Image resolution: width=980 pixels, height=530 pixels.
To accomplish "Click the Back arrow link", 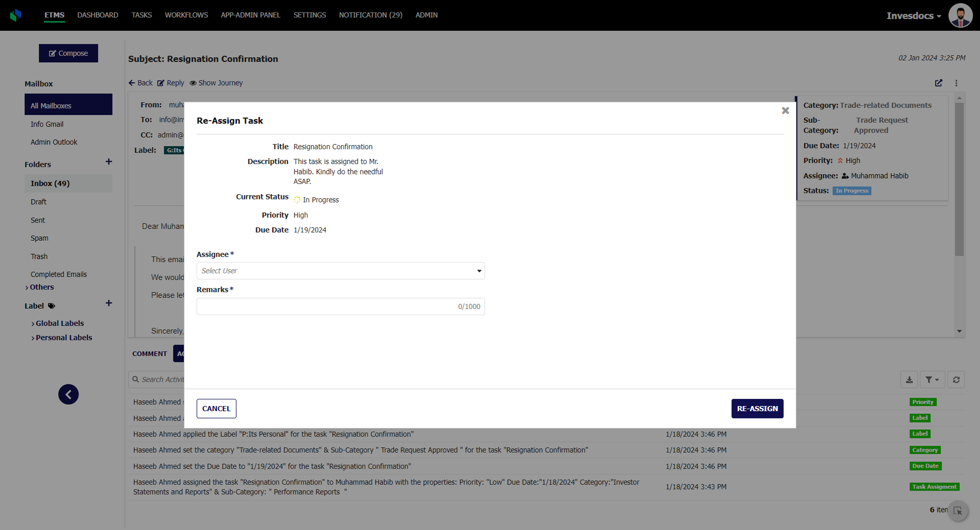I will tap(140, 82).
